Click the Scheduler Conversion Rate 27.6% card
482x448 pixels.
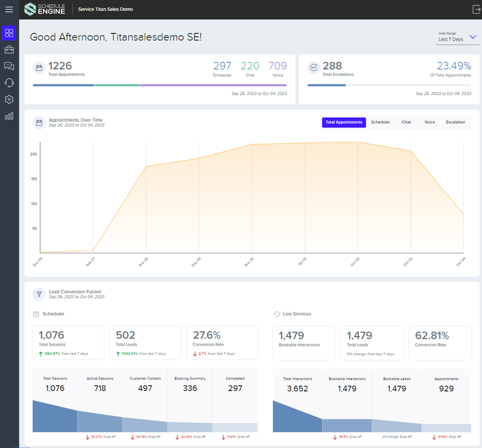(222, 342)
